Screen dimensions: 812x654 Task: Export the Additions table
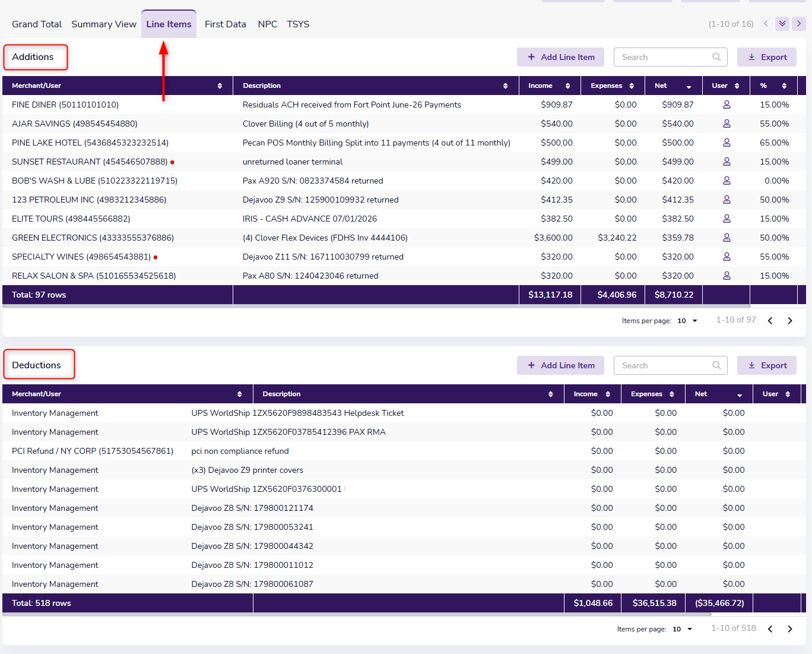[x=767, y=57]
